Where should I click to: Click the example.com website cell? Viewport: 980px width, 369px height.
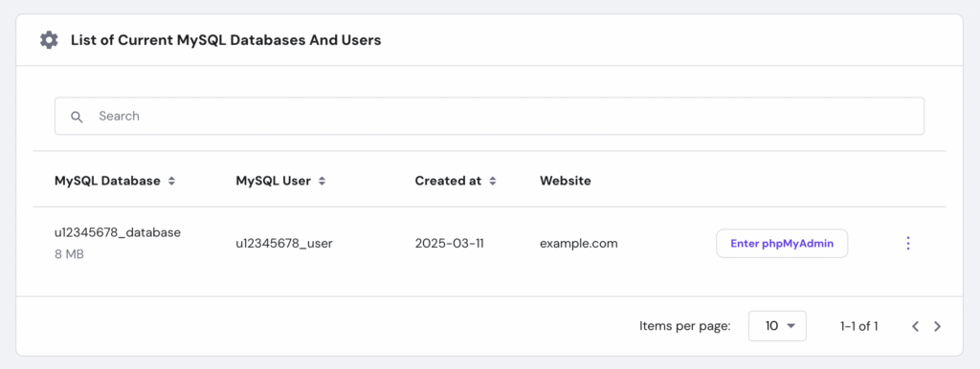pos(579,244)
